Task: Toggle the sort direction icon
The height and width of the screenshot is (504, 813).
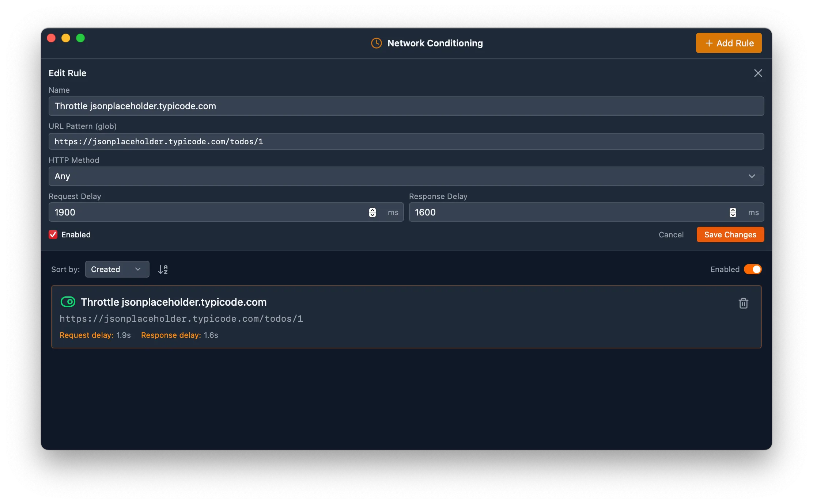Action: (x=163, y=270)
